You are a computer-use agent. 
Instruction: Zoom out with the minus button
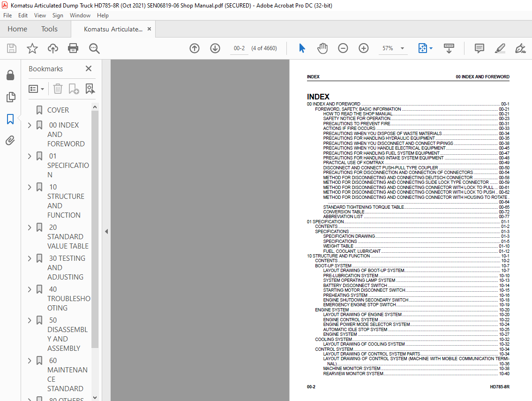pyautogui.click(x=343, y=48)
